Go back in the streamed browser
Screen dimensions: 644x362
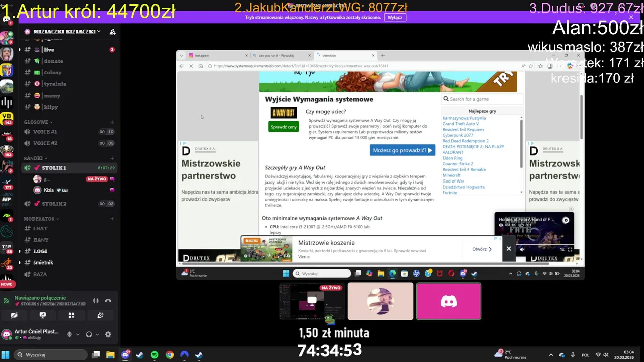click(x=182, y=66)
